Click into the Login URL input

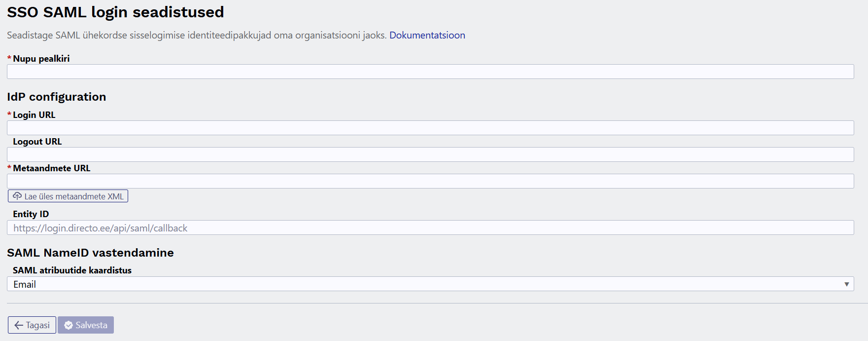coord(430,128)
